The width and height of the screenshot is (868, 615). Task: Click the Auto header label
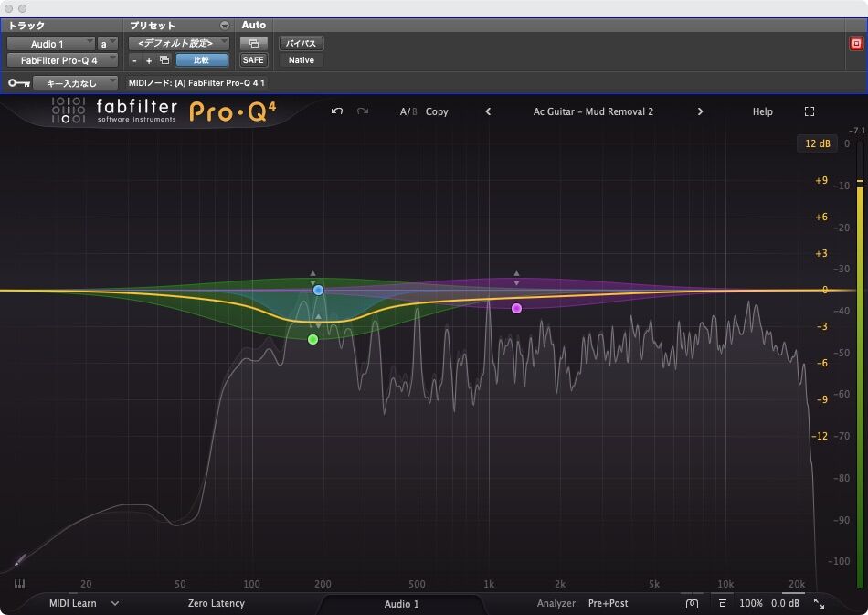click(253, 25)
